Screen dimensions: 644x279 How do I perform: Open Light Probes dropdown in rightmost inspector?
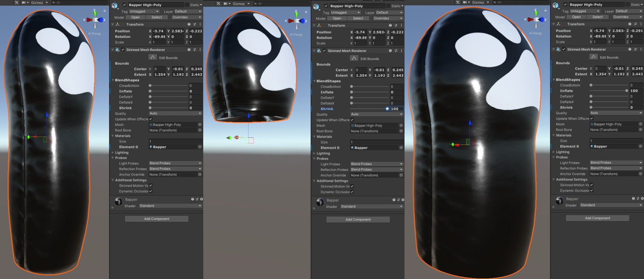tap(615, 163)
